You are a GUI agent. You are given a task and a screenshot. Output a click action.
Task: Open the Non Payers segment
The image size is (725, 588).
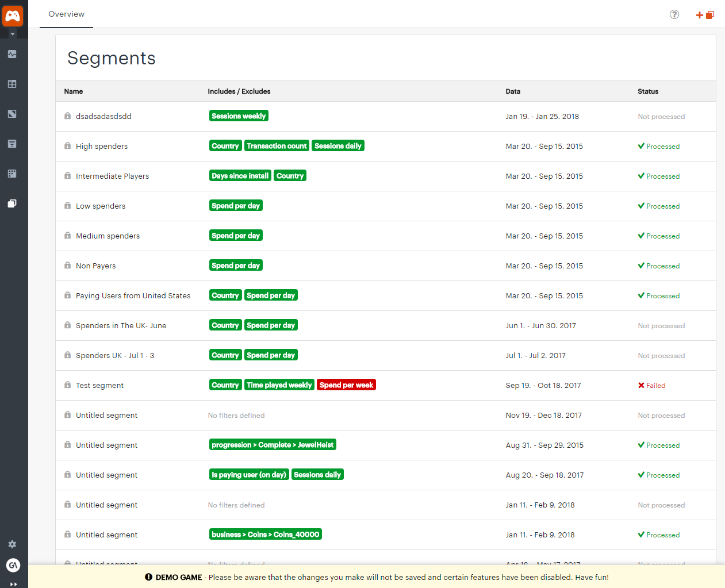(x=96, y=266)
